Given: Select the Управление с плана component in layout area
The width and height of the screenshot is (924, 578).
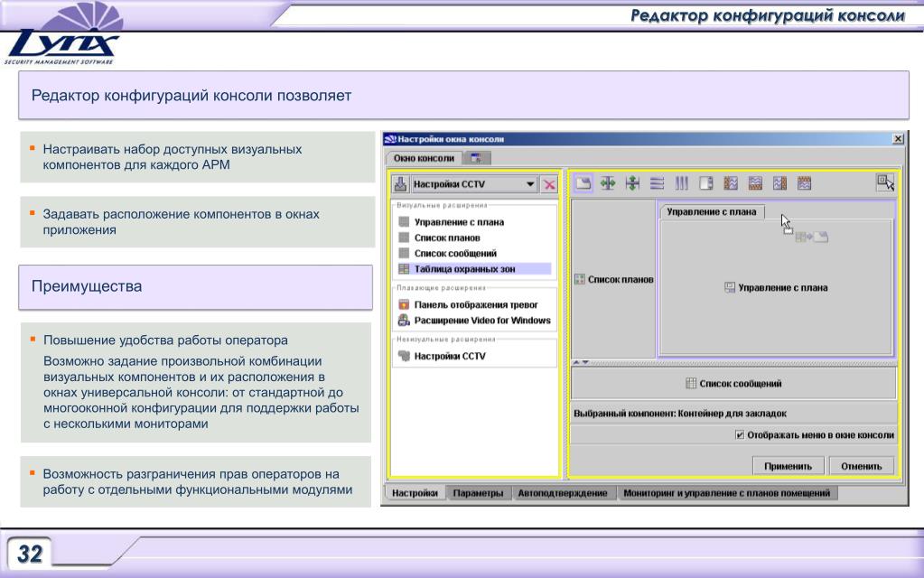Looking at the screenshot, I should tap(776, 287).
